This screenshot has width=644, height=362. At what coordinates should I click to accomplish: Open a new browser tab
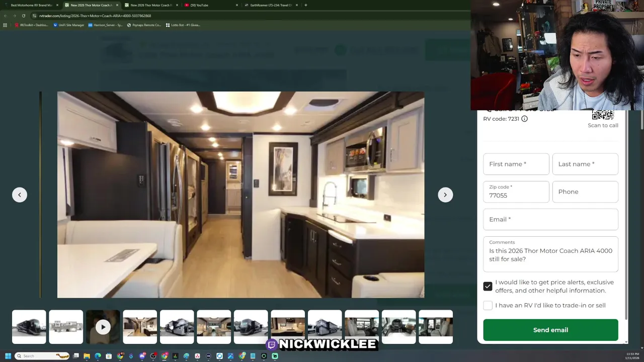pos(305,5)
